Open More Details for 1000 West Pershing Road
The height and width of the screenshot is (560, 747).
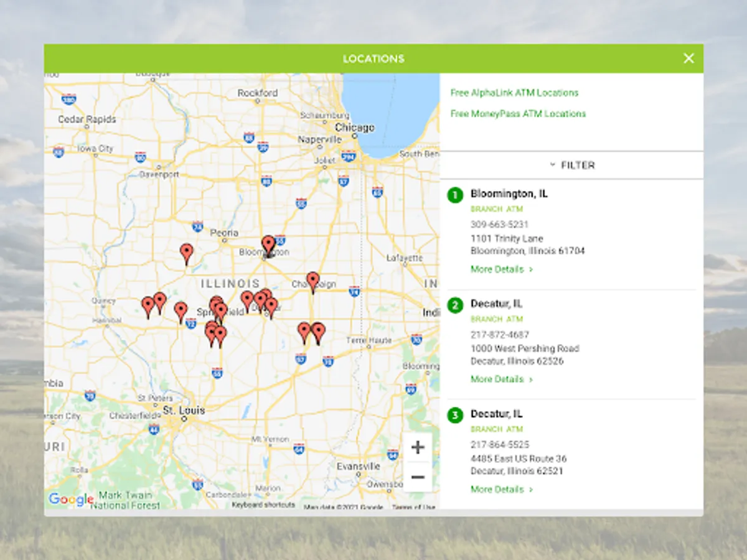click(x=502, y=379)
